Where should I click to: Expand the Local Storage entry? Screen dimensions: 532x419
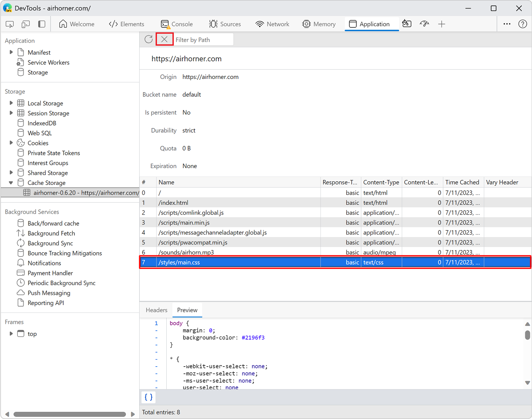[x=11, y=103]
